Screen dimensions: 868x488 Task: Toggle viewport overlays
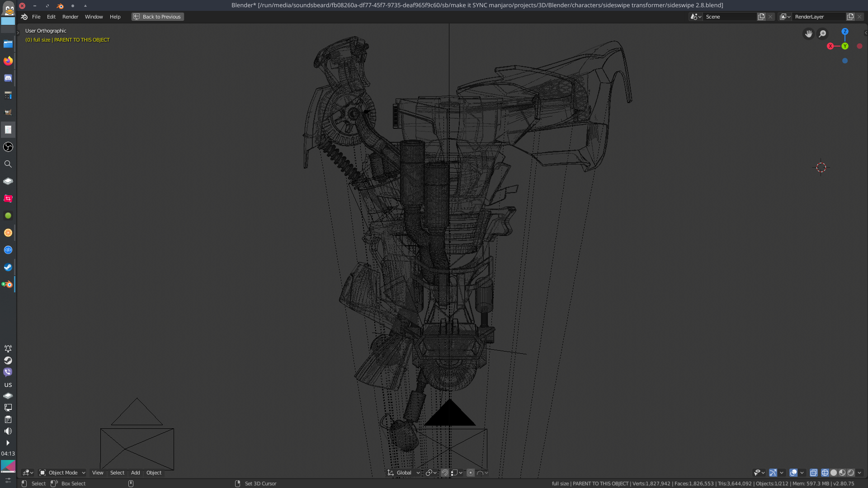tap(793, 473)
